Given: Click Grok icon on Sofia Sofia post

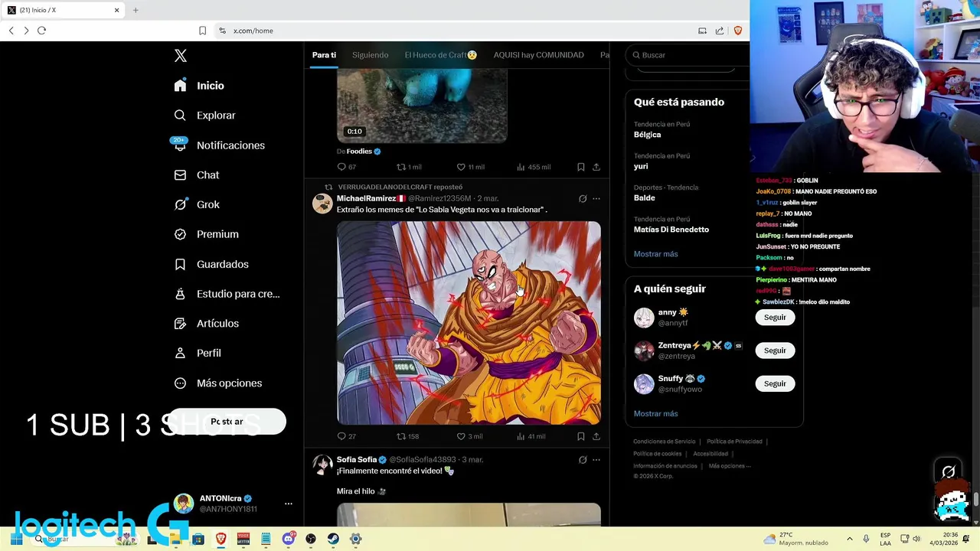Looking at the screenshot, I should (x=583, y=460).
